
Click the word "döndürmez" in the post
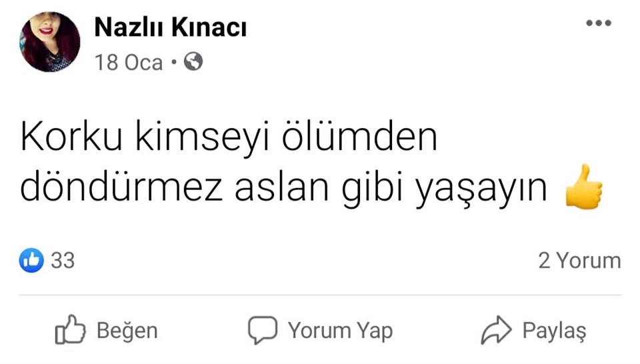[x=121, y=187]
